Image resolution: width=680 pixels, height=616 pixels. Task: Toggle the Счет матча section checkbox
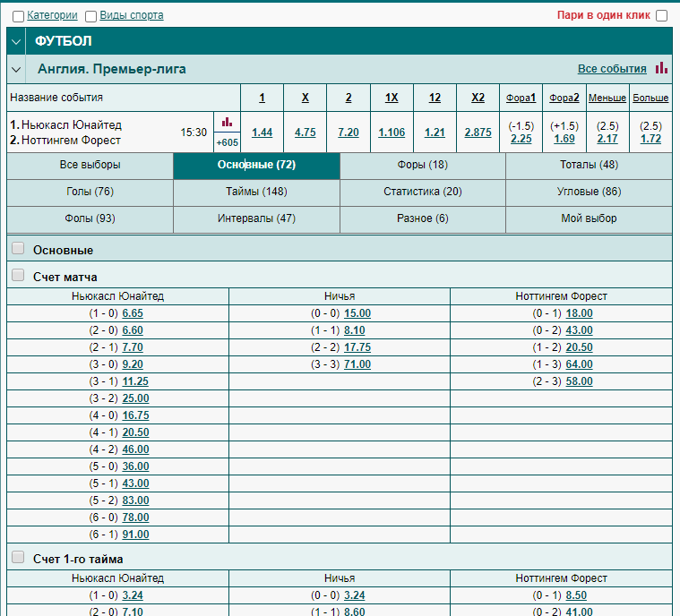tap(18, 275)
